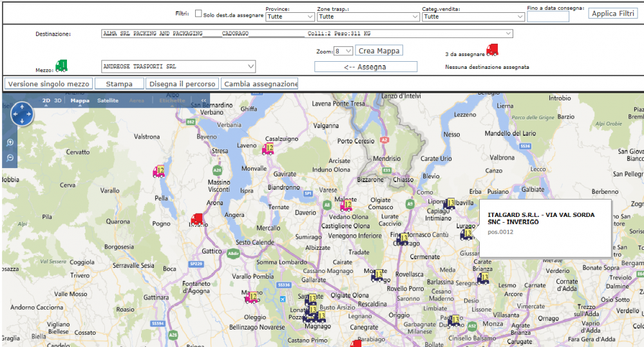Collapse the map toolbar with double arrows
The height and width of the screenshot is (347, 644).
tap(204, 100)
